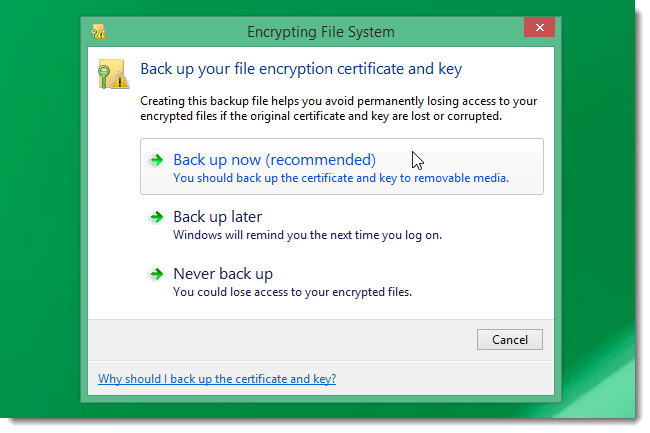Screen dimensions: 650x433
Task: Click green arrow beside Back up later
Action: [156, 217]
